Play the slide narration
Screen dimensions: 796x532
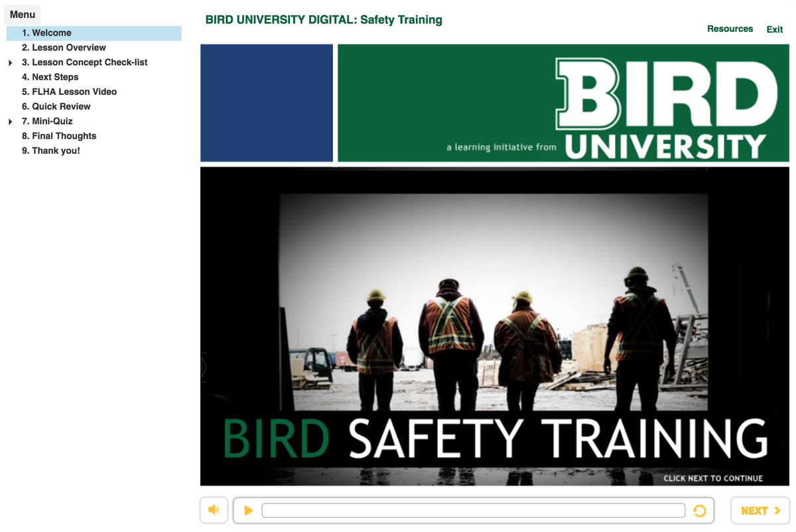pos(249,510)
